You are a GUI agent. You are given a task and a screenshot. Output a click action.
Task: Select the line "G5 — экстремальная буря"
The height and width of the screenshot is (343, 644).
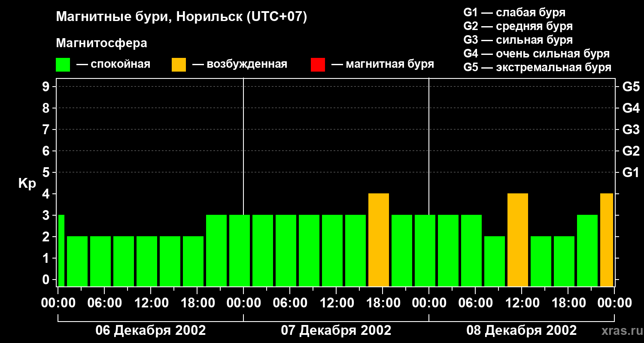[538, 68]
